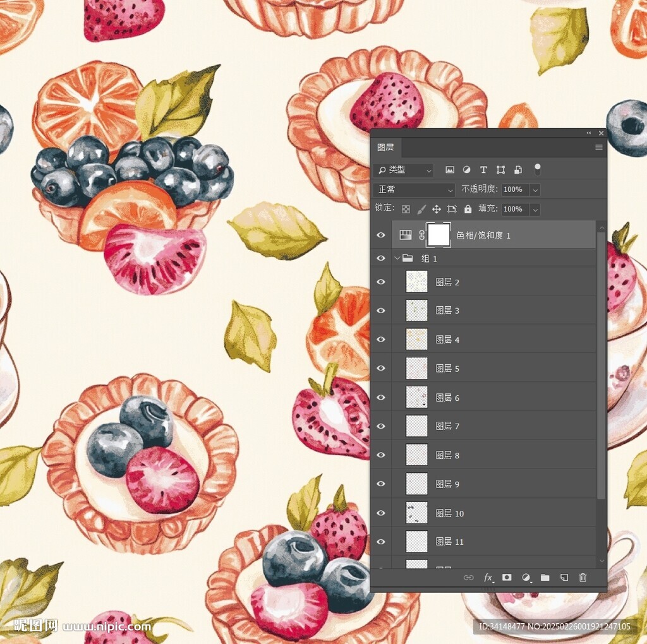Toggle the layer filter on/off switch
The image size is (647, 644).
click(x=537, y=169)
